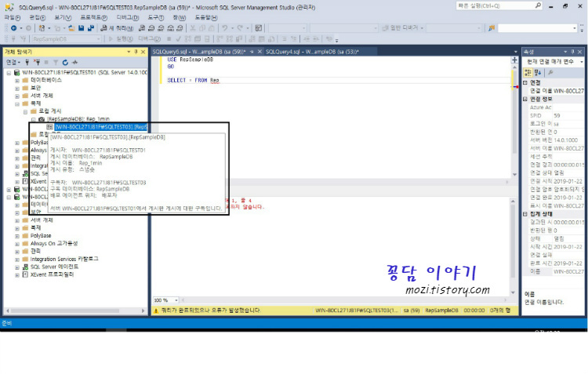Viewport: 588px width, 374px height.
Task: Click the MDX query toolbar icon
Action: [x=151, y=28]
